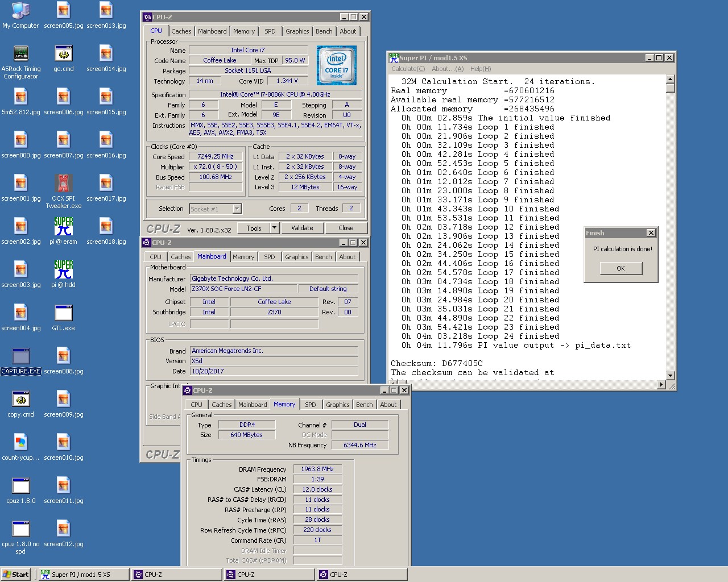This screenshot has width=728, height=582.
Task: Open the Socket #1 selection dropdown
Action: [237, 209]
